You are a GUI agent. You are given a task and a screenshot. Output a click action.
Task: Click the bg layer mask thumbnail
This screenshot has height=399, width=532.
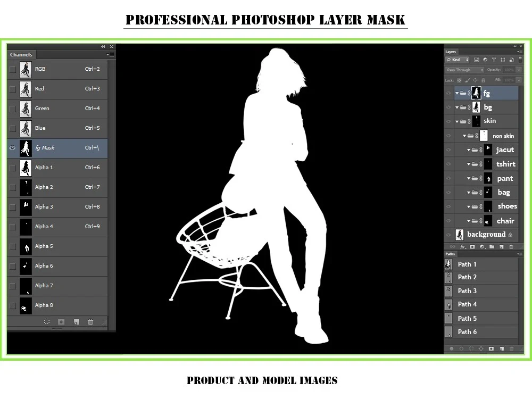click(x=475, y=106)
